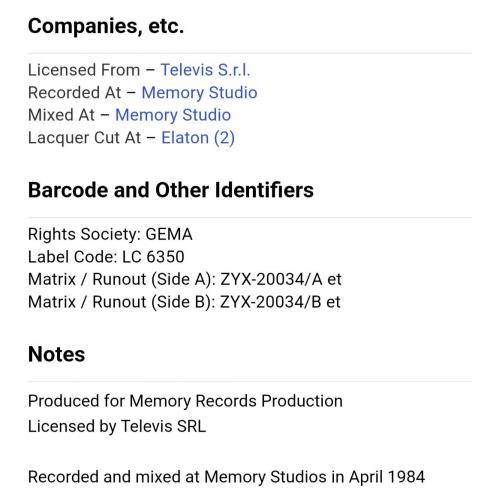The height and width of the screenshot is (500, 500).
Task: Click the Rights Society: GEMA line
Action: (110, 234)
